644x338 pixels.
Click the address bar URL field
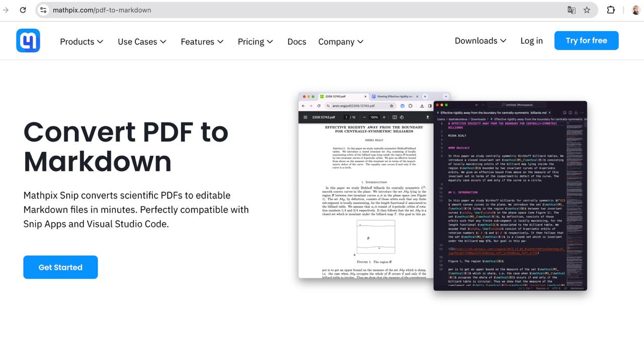pyautogui.click(x=302, y=10)
